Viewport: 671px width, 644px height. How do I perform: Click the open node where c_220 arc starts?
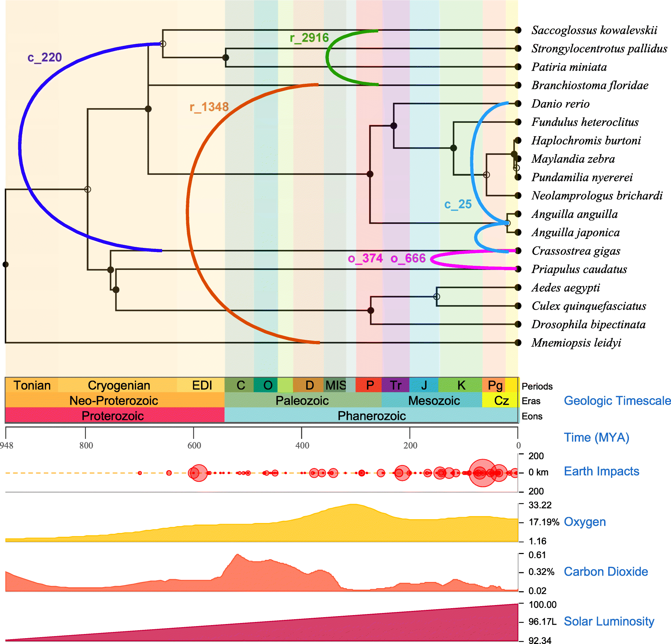pyautogui.click(x=163, y=44)
